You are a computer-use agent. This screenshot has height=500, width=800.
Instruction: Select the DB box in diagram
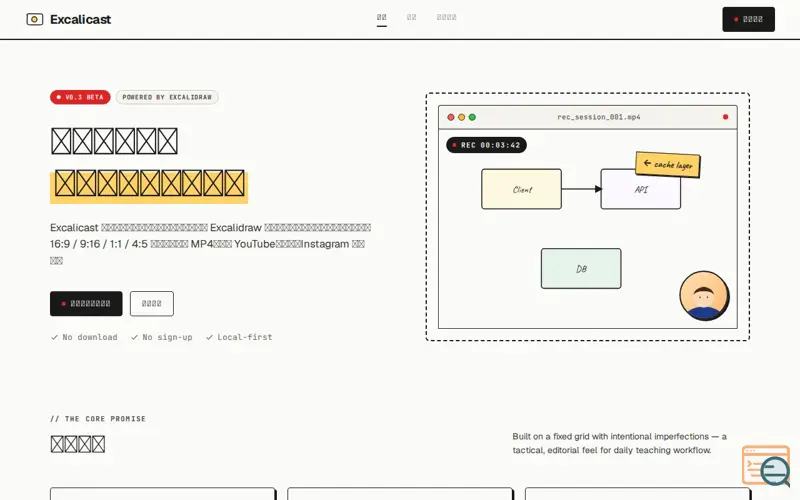coord(581,269)
